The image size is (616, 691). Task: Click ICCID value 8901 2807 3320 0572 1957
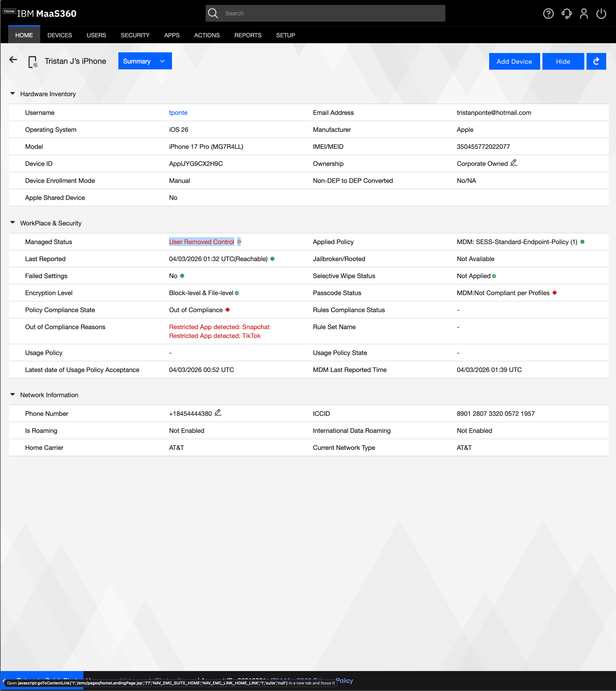tap(495, 414)
